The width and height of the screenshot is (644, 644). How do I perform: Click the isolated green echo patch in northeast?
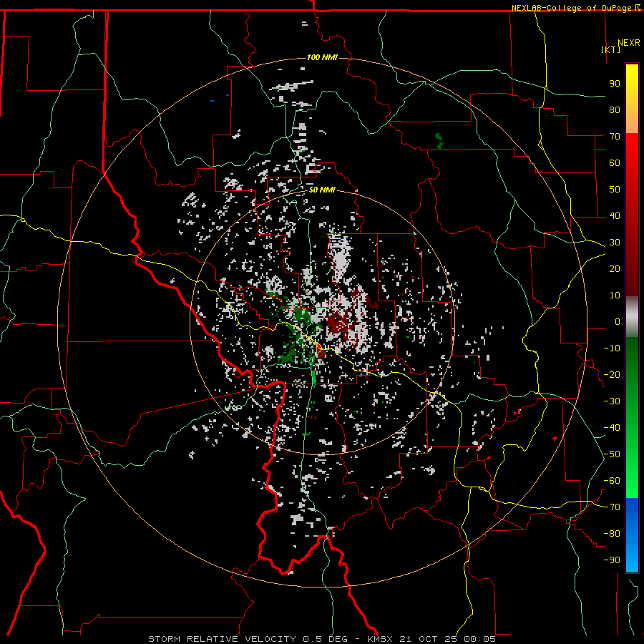[x=439, y=140]
